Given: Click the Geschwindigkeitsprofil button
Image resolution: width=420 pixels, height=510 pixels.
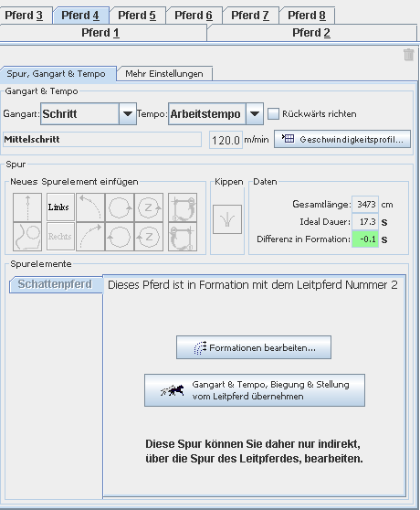Looking at the screenshot, I should tap(342, 140).
